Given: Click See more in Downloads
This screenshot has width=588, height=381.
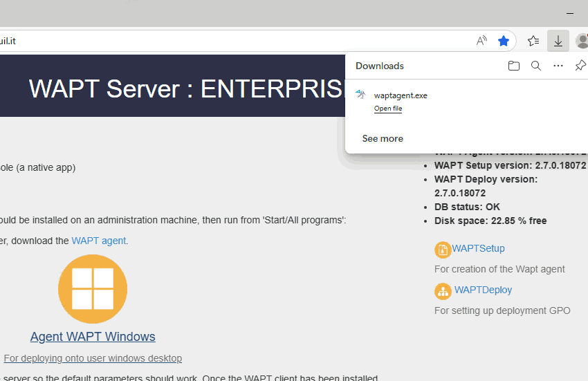Looking at the screenshot, I should click(383, 139).
